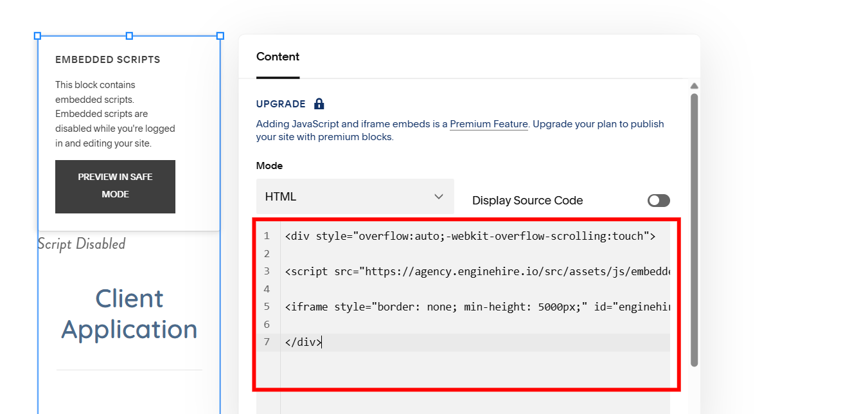Select the Client Application heading

(x=129, y=314)
